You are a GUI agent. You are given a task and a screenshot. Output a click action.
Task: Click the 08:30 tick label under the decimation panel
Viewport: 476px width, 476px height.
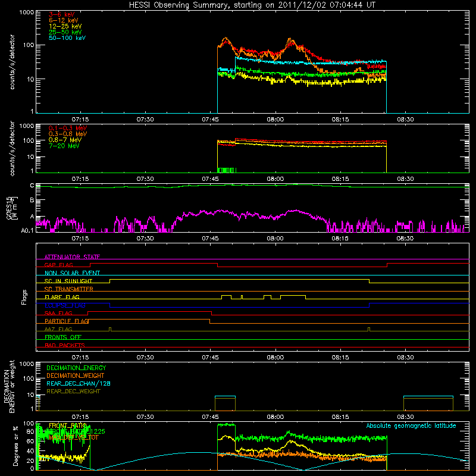click(x=405, y=417)
